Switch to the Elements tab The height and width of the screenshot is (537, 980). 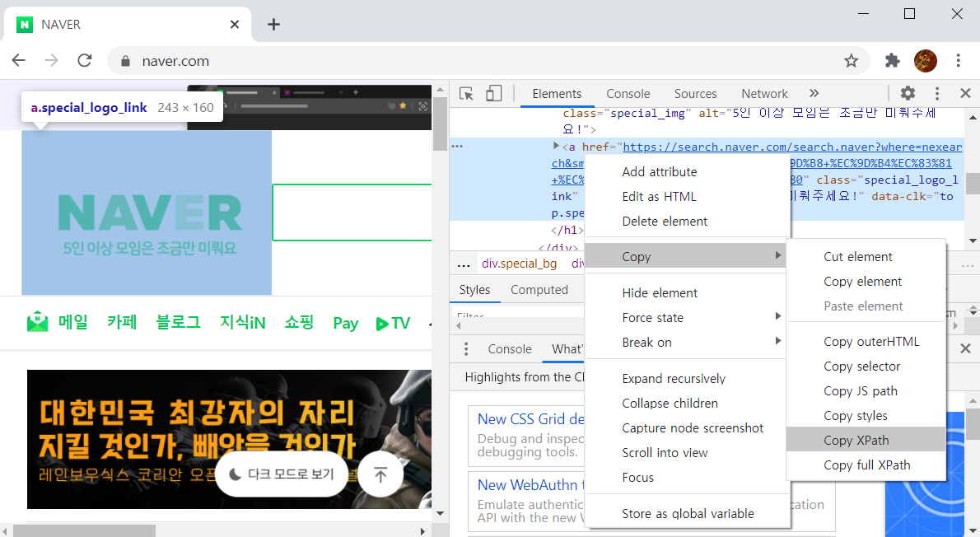click(557, 94)
